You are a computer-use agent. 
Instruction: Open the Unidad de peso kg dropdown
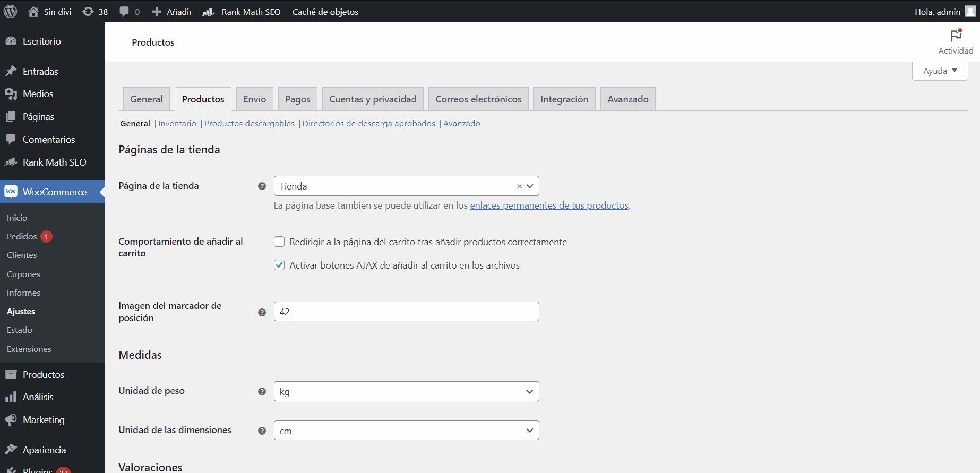pos(406,392)
